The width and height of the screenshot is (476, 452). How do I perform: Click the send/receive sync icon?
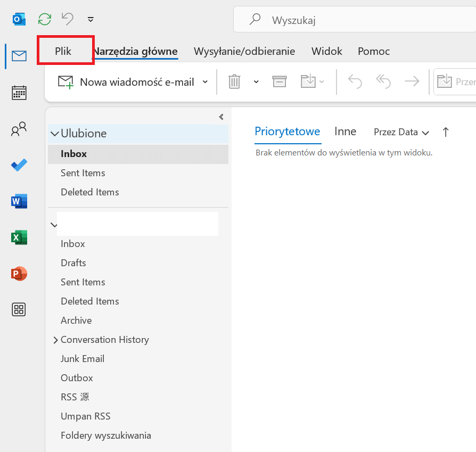pyautogui.click(x=45, y=20)
